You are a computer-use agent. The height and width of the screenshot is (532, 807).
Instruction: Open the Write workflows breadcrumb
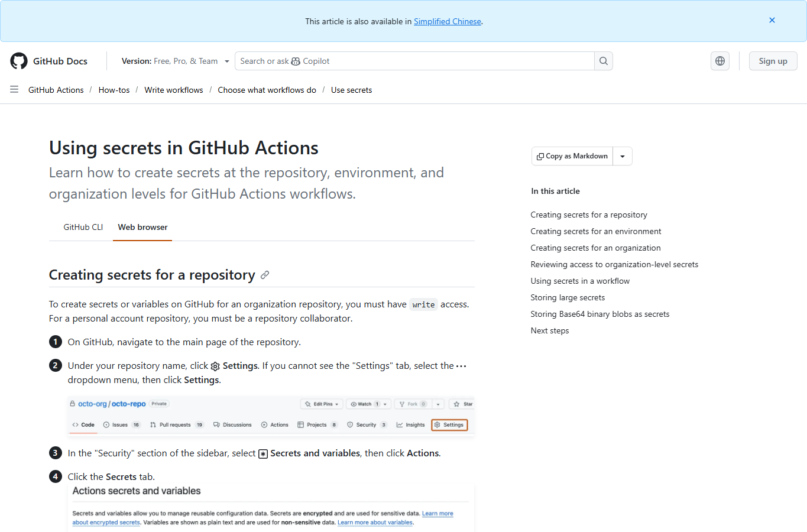(174, 90)
